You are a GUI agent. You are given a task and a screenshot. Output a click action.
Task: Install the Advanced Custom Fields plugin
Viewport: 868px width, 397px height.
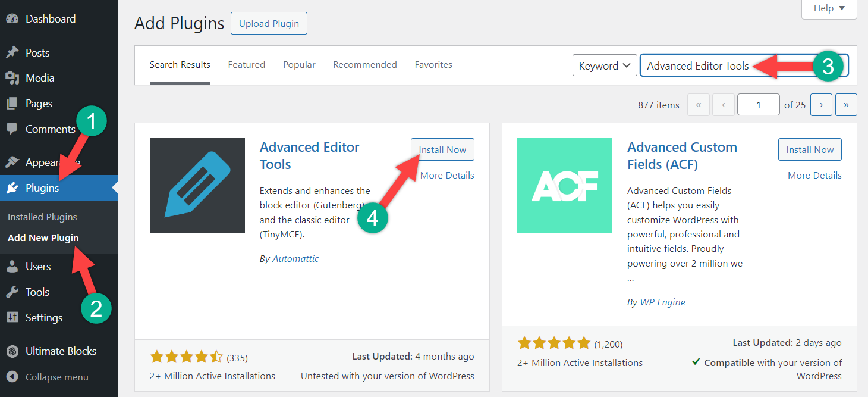(810, 149)
